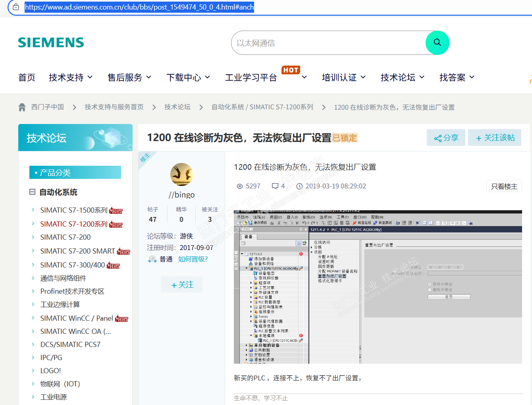Open the 工业边缘计算 forum category
Screen dimensions: 532x405
pos(60,304)
